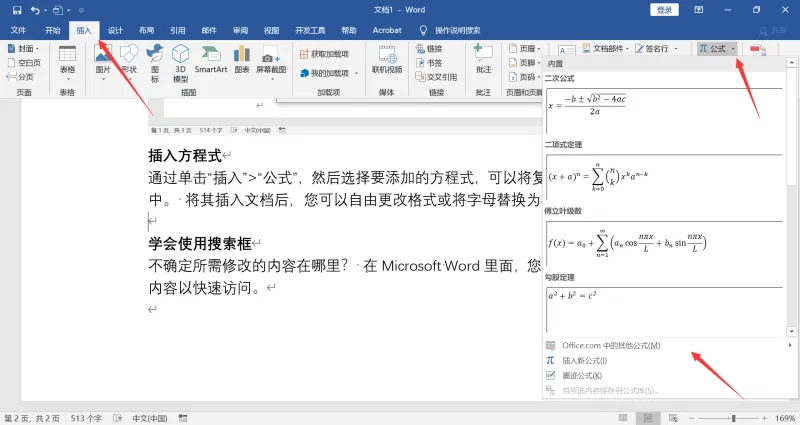
Task: Click the Share (共享) button
Action: (773, 31)
